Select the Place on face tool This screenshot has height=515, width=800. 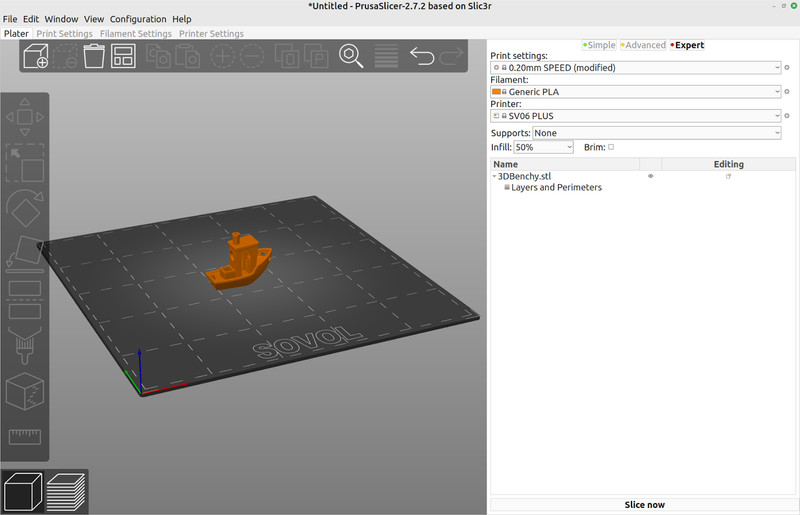coord(25,253)
